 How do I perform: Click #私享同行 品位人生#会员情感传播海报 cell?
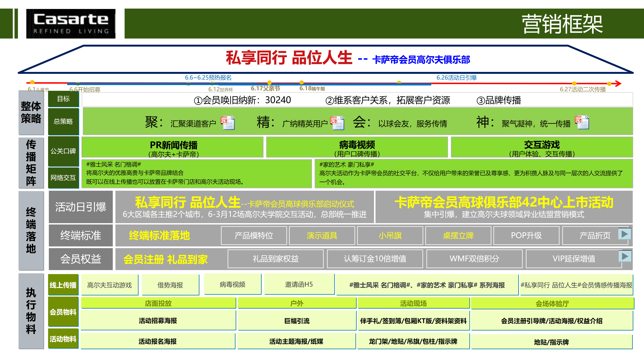(x=576, y=285)
